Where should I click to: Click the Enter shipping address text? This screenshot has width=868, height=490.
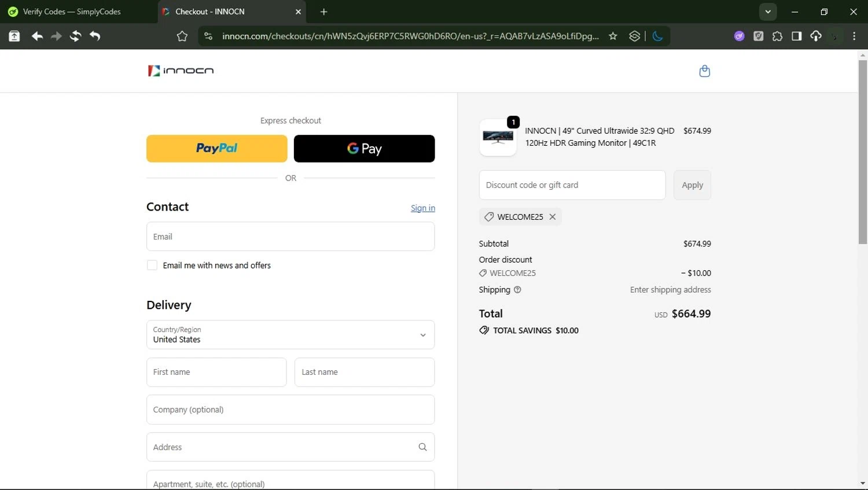670,290
